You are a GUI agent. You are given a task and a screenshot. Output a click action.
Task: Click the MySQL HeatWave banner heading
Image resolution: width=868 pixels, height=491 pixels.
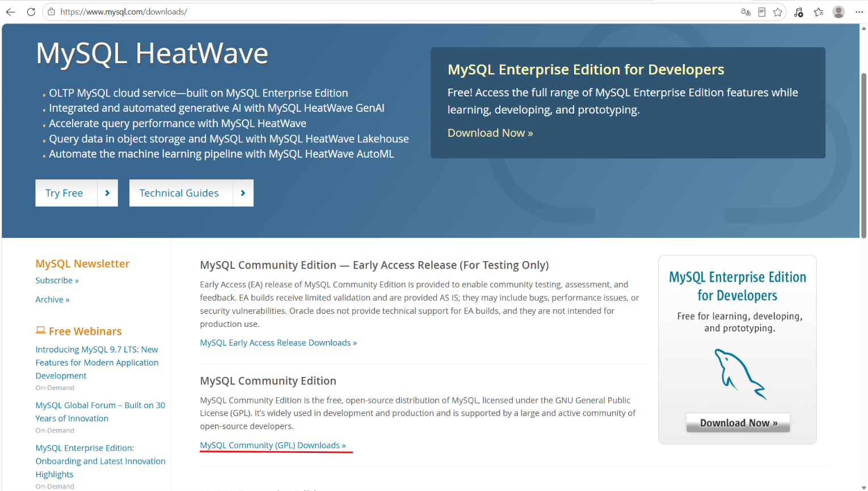pos(152,54)
